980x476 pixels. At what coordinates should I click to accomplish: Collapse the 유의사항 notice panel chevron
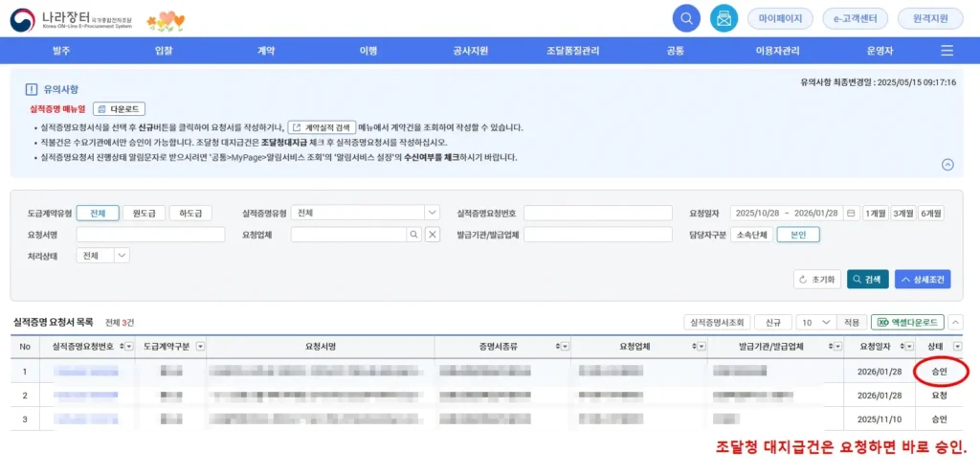[947, 164]
